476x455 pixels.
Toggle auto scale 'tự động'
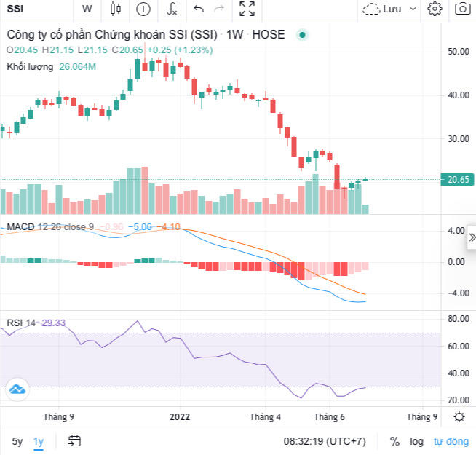[x=451, y=441]
